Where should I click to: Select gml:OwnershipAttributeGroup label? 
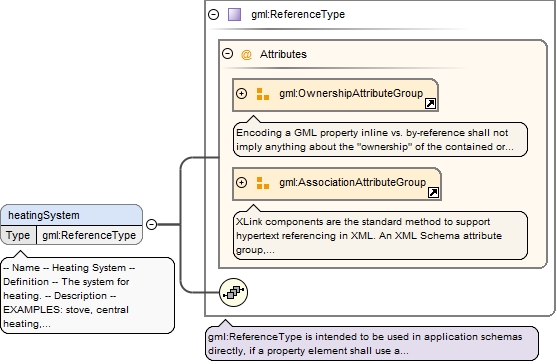point(351,93)
